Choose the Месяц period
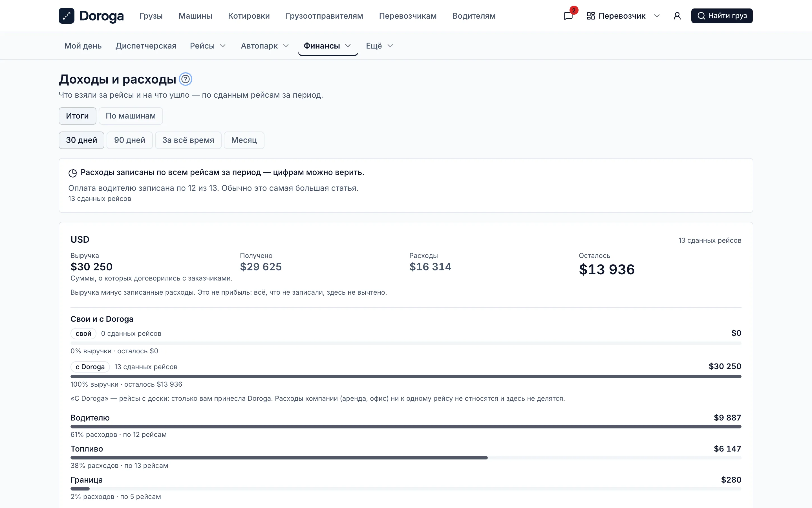The image size is (812, 508). coord(244,140)
